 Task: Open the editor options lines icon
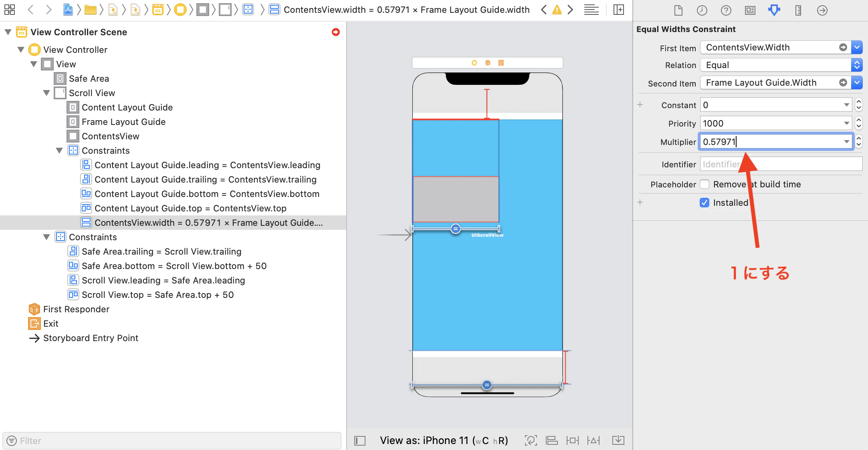pos(591,10)
